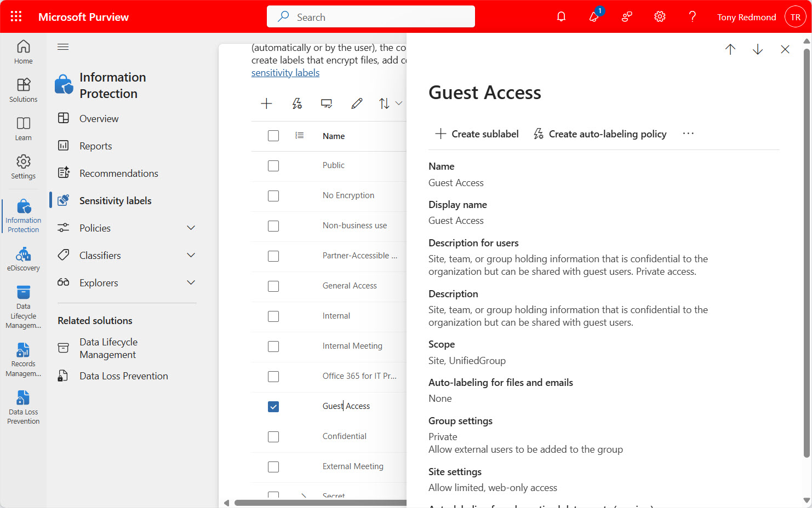Tick the select-all checkbox in header
812x508 pixels.
(x=273, y=136)
